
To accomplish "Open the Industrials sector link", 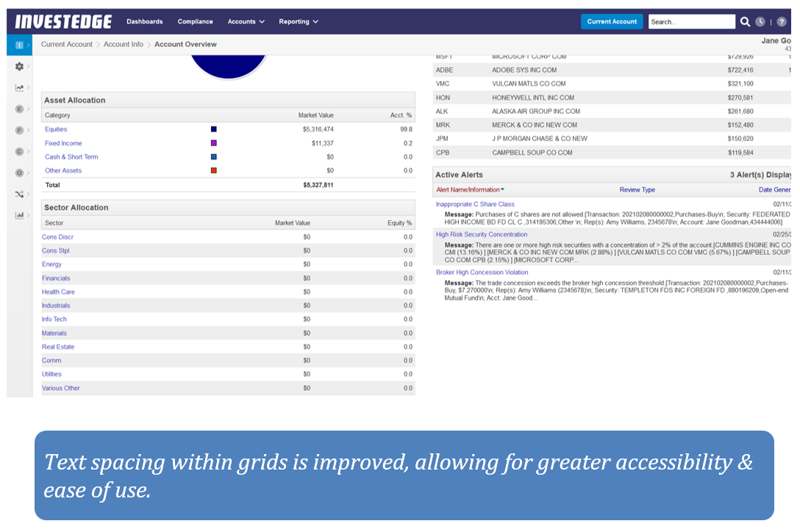I will [56, 306].
